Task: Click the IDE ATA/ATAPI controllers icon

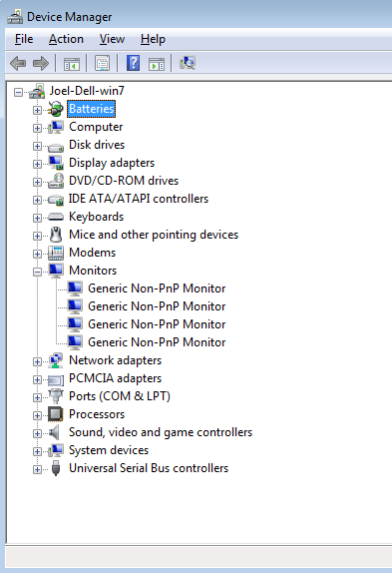Action: (56, 200)
